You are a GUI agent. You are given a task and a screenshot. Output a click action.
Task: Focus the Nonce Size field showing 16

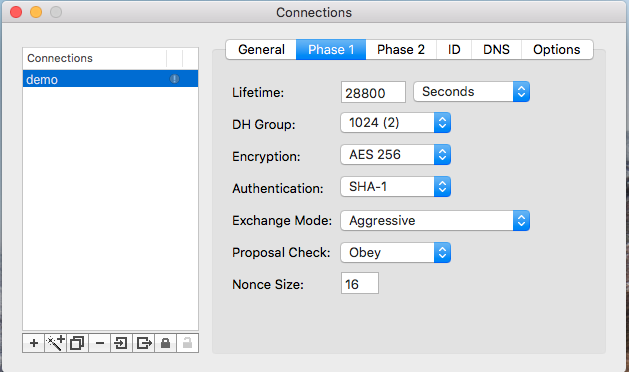pyautogui.click(x=360, y=283)
